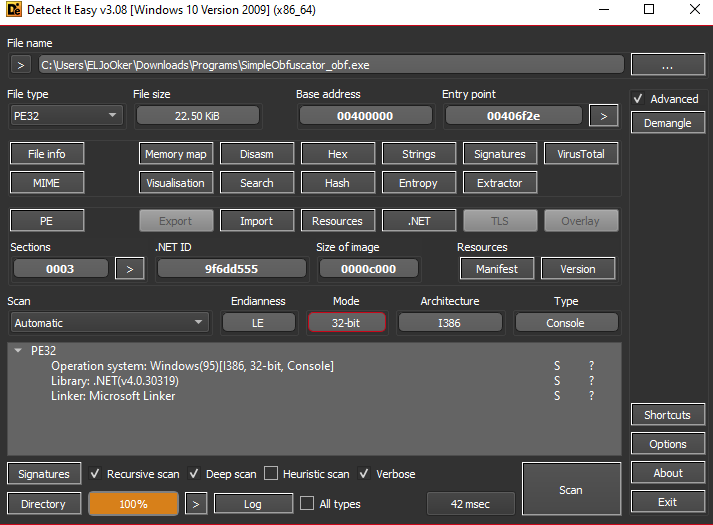Click the file name path field
Viewport: 713px width, 525px height.
(x=330, y=65)
